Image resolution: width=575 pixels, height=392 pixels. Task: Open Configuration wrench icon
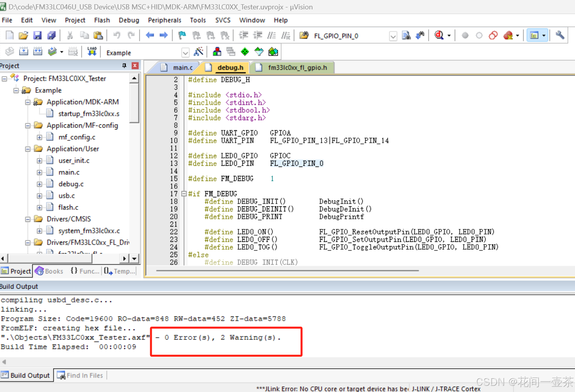(x=560, y=35)
